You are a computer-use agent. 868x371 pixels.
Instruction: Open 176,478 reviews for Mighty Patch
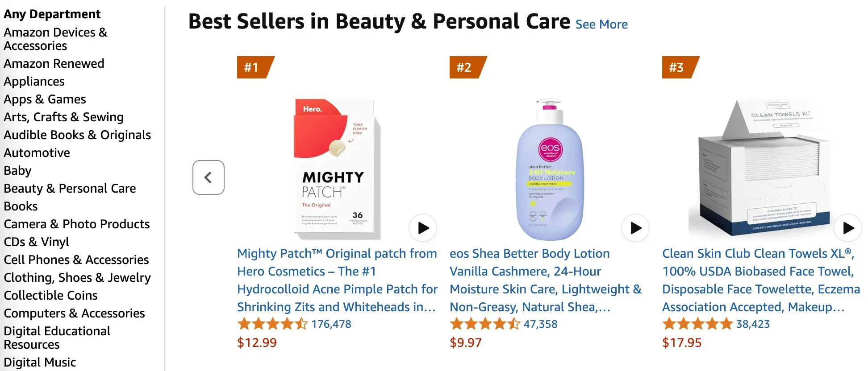tap(331, 324)
